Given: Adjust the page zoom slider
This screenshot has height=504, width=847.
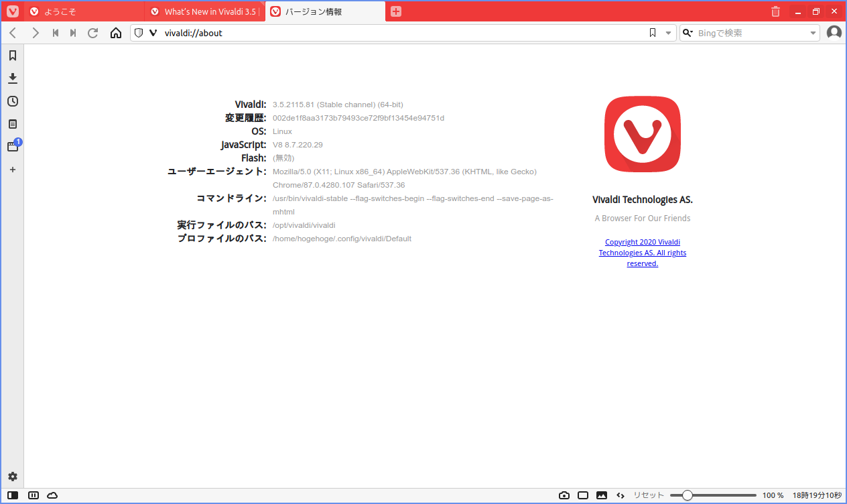Looking at the screenshot, I should 713,495.
